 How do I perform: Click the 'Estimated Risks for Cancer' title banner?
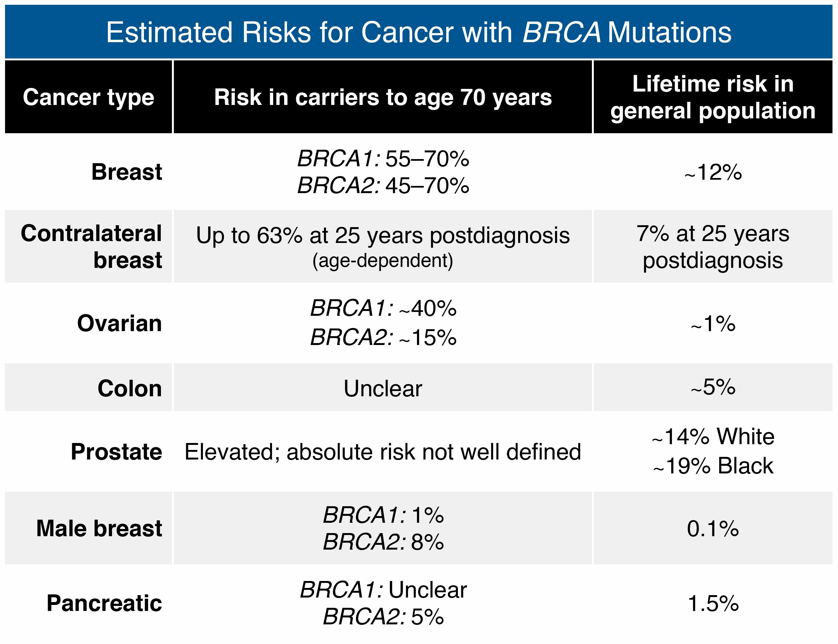click(x=419, y=32)
